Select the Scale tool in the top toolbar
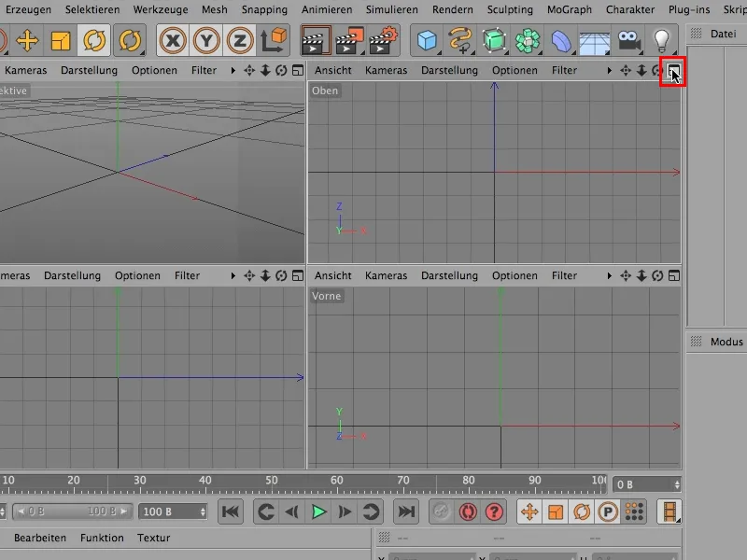The height and width of the screenshot is (560, 747). pos(61,40)
